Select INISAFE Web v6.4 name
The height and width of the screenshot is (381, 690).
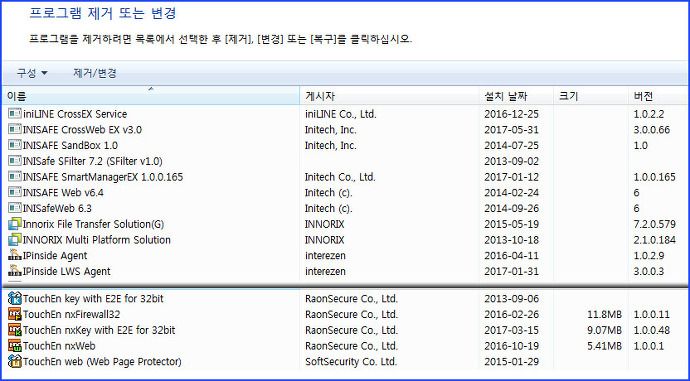click(63, 192)
